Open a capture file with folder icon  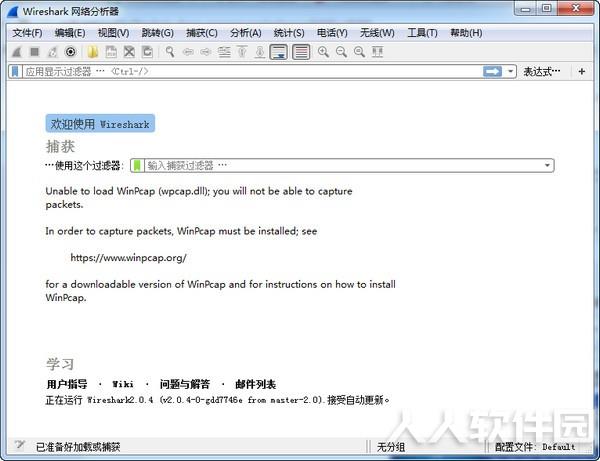click(93, 52)
